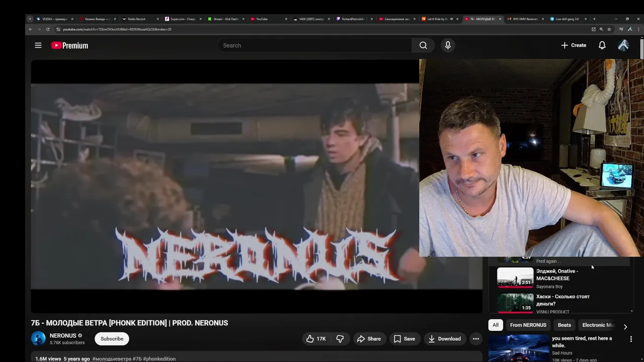Click the playlist panel scrollbar down arrow
This screenshot has width=644, height=362.
[632, 311]
